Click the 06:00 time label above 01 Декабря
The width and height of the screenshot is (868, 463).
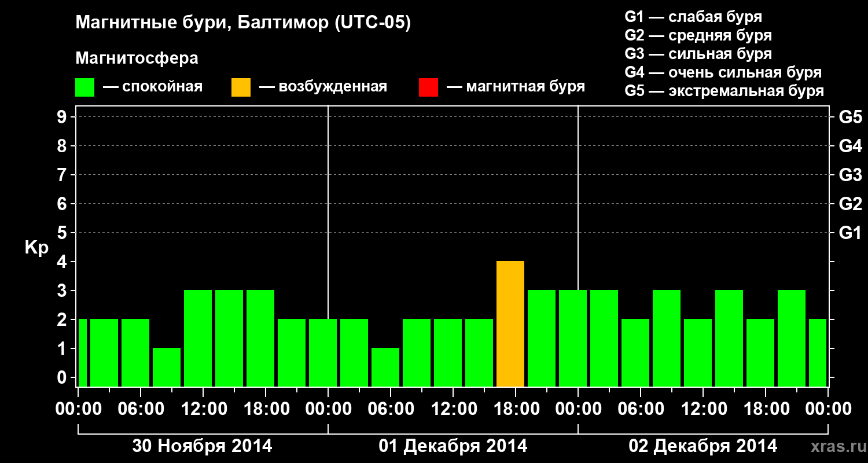(391, 409)
